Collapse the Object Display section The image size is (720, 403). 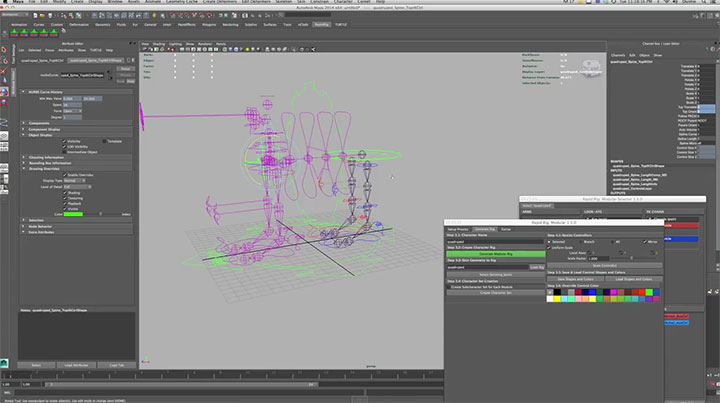click(x=23, y=135)
